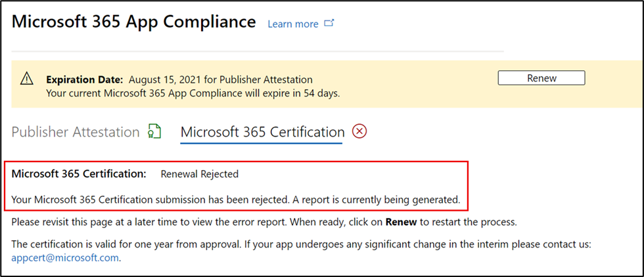Click the 'Renewal Rejected' status text
Screen dimensions: 644x277
click(x=200, y=174)
